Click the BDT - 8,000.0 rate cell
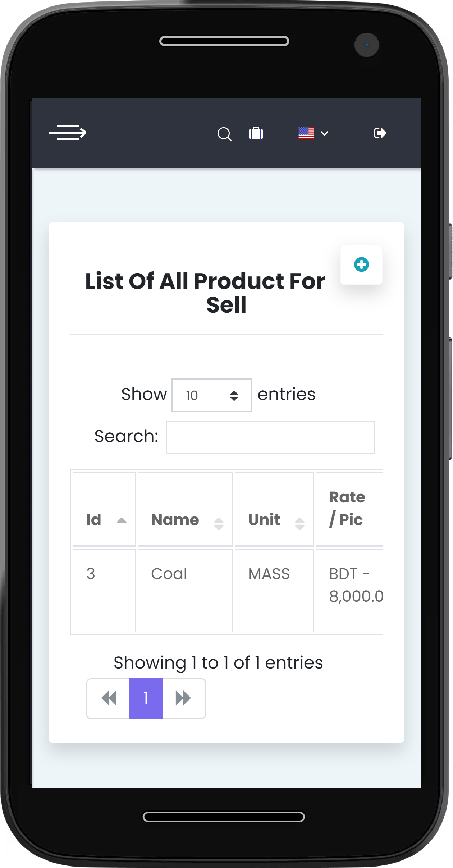This screenshot has height=868, width=453. pyautogui.click(x=355, y=585)
